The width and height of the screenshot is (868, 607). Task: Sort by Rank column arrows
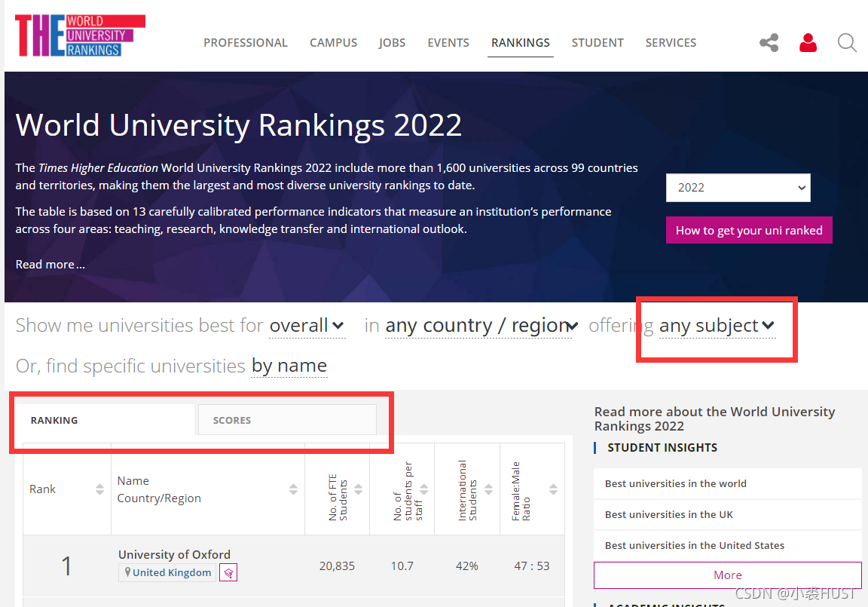pyautogui.click(x=99, y=489)
